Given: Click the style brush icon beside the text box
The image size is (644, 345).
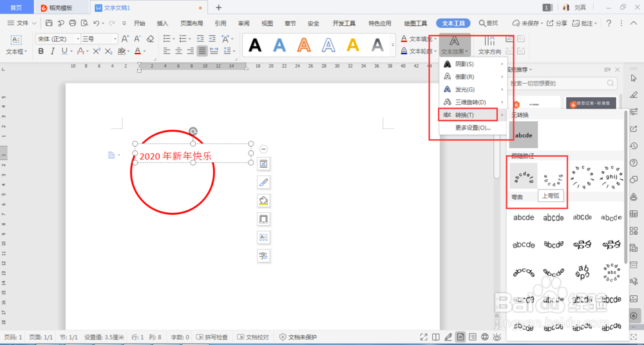Looking at the screenshot, I should click(263, 182).
